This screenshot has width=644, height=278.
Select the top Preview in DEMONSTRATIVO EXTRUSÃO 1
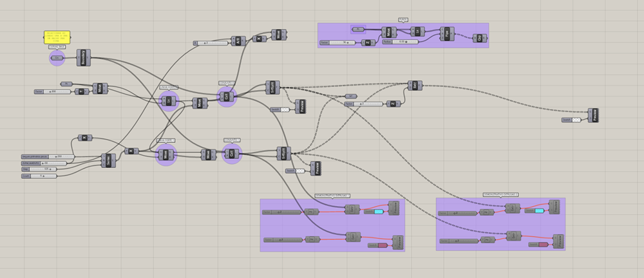[393, 208]
